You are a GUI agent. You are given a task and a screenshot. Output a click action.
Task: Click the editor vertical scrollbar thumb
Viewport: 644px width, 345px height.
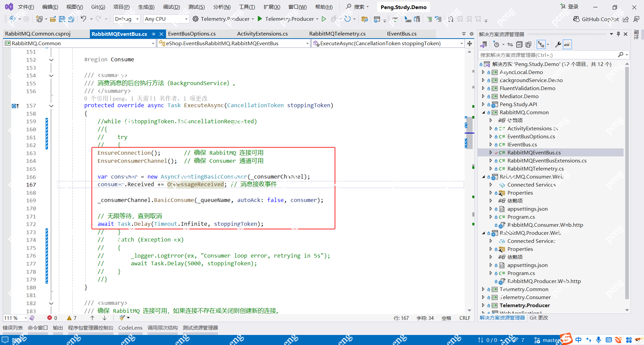(x=469, y=133)
